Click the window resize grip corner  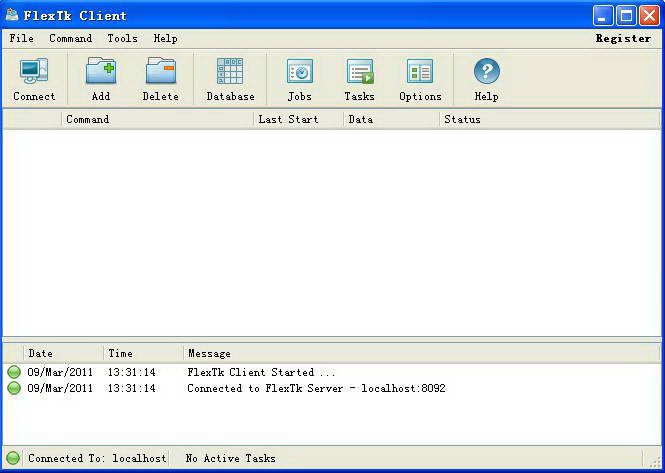tap(654, 462)
